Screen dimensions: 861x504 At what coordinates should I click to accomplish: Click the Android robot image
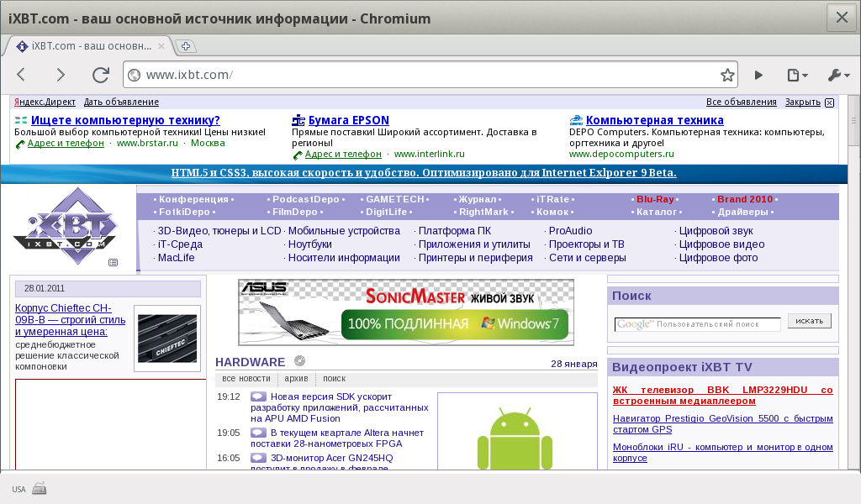(515, 438)
